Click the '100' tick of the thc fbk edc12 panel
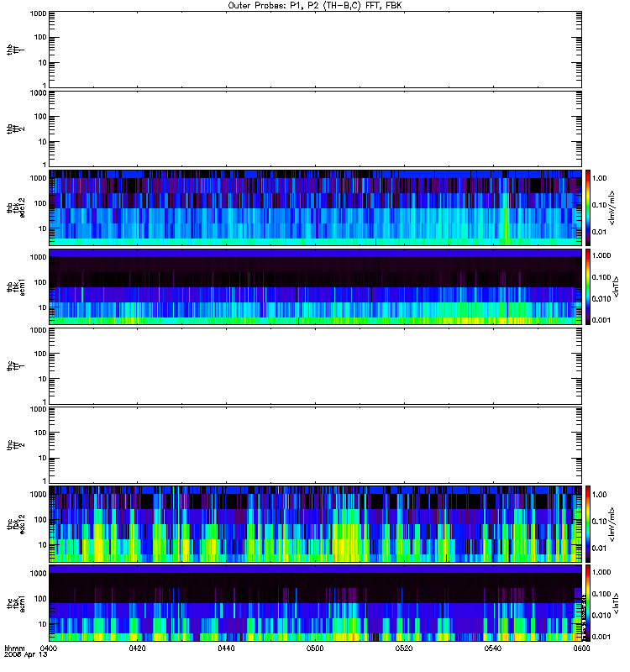Image resolution: width=630 pixels, height=672 pixels. pos(40,520)
